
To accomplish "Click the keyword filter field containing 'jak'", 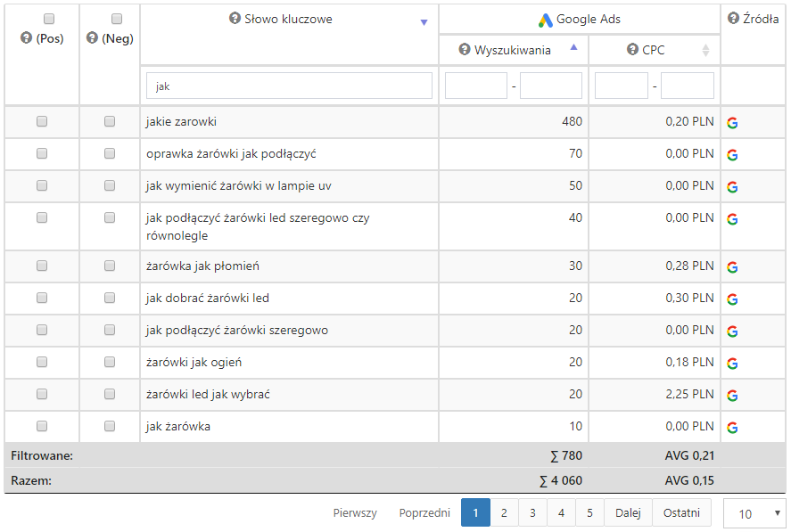I will (x=289, y=86).
